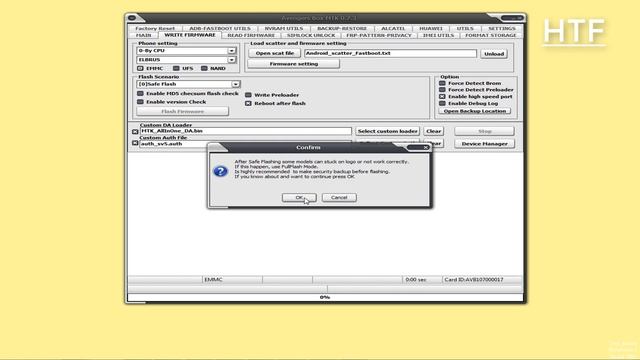Click the dialog text 'If this happen, use FullFlash Mode'
640x360 pixels.
coord(276,167)
